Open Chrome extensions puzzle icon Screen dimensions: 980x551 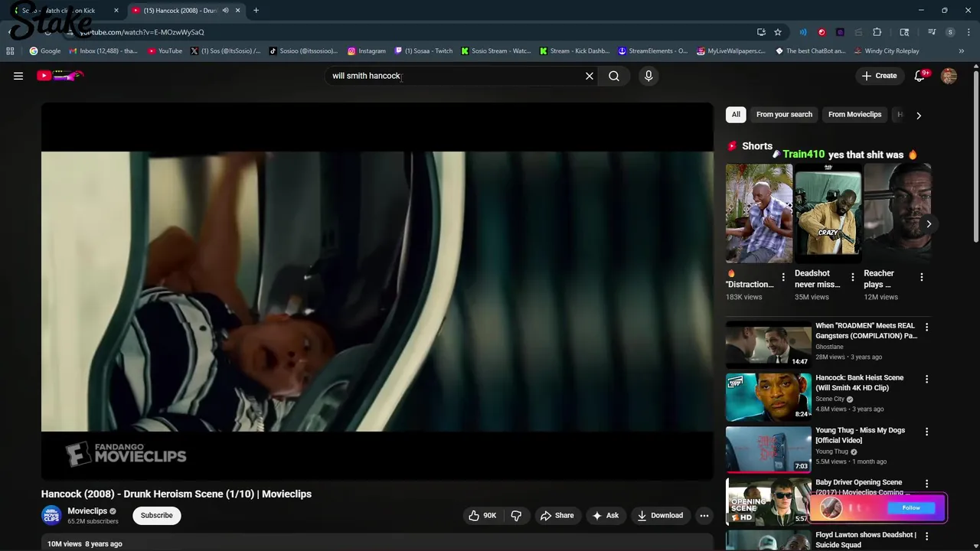(877, 32)
